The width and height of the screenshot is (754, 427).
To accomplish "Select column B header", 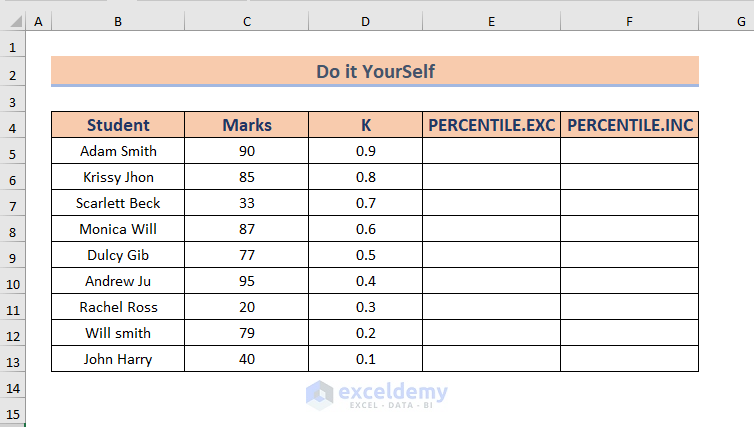I will point(118,21).
